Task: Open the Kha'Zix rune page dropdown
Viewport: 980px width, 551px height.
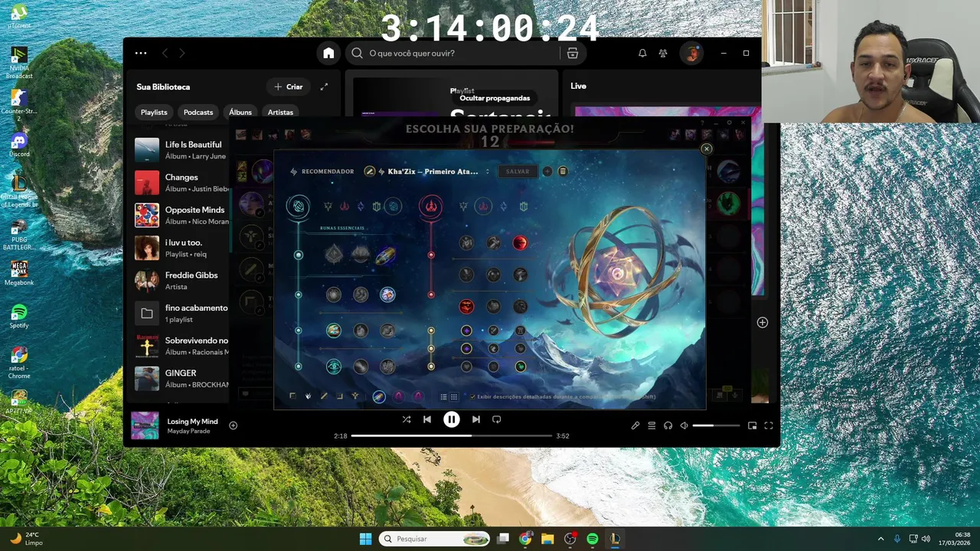Action: [487, 171]
